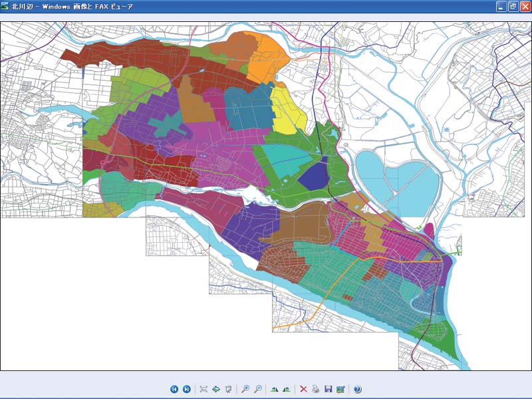Viewport: 532px width, 399px height.
Task: Open viewer help with the question mark icon
Action: pos(357,389)
